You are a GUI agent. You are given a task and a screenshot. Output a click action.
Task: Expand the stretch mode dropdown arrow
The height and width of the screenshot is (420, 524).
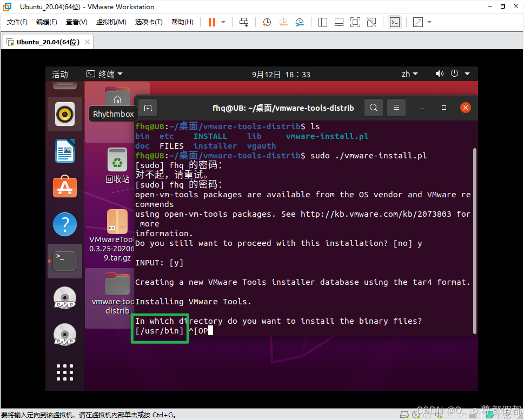429,22
